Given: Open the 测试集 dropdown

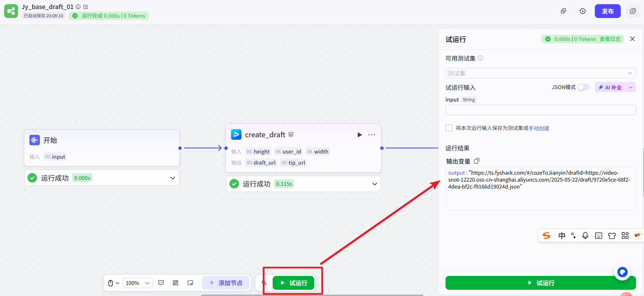Looking at the screenshot, I should coord(540,73).
